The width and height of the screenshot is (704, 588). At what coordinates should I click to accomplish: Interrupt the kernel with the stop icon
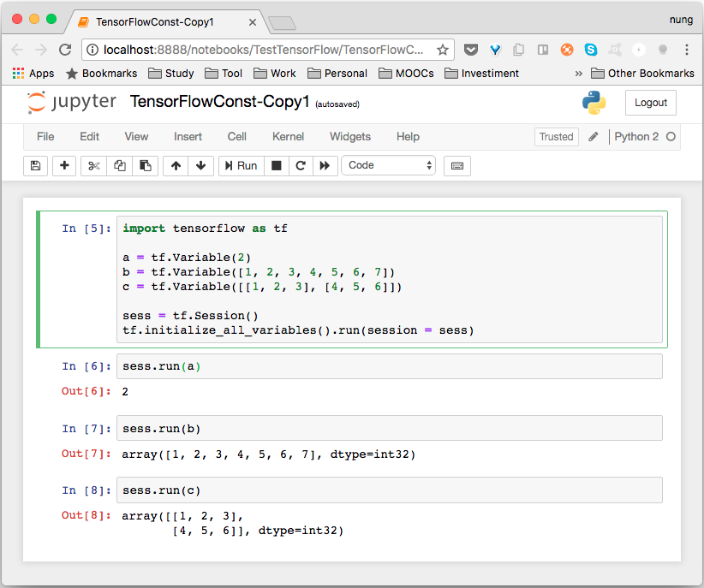pos(277,166)
